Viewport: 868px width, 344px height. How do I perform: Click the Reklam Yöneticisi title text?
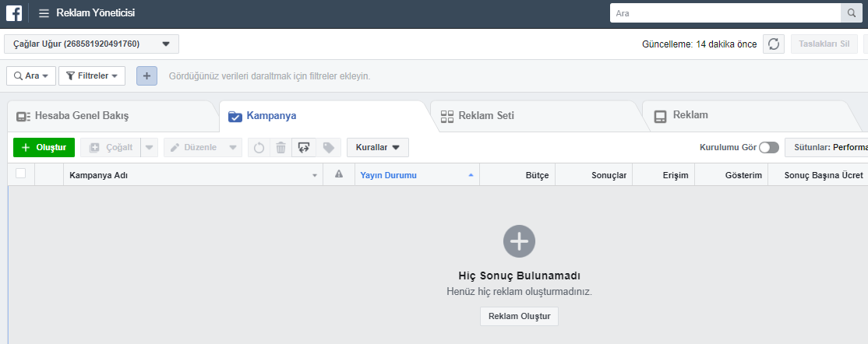point(95,13)
